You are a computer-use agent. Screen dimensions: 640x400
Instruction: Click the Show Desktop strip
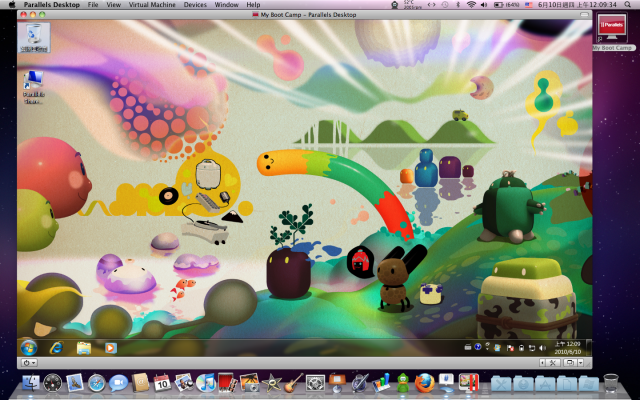coord(589,348)
